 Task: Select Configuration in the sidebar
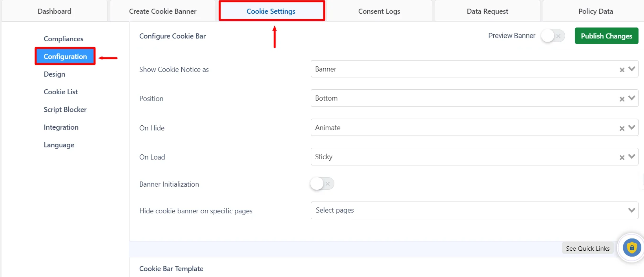[65, 56]
